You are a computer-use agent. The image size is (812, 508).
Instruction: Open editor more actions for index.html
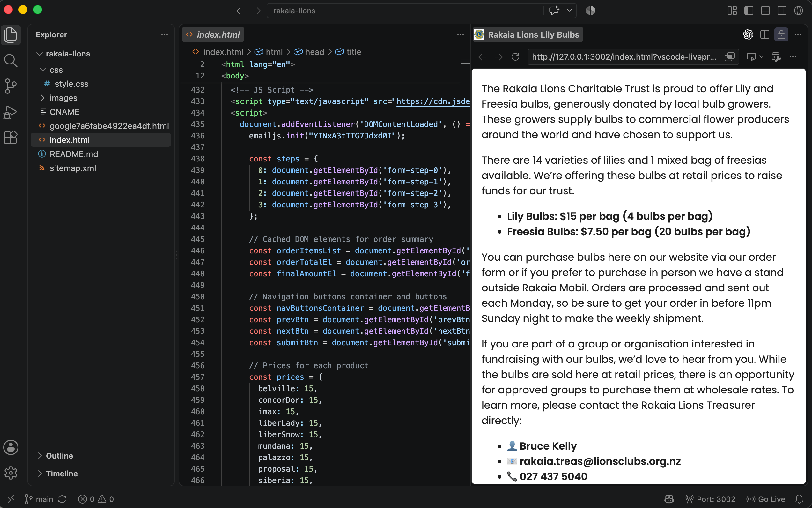click(x=461, y=34)
